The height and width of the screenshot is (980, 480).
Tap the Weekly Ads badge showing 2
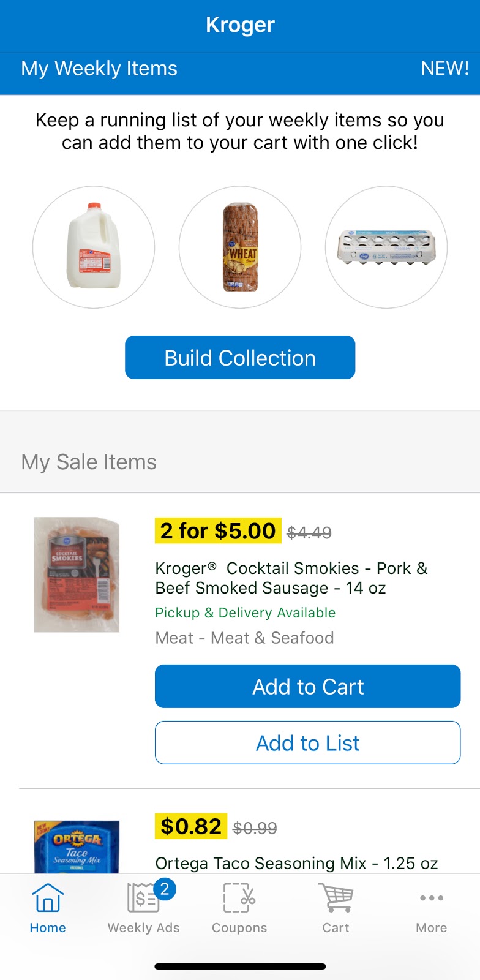click(164, 888)
